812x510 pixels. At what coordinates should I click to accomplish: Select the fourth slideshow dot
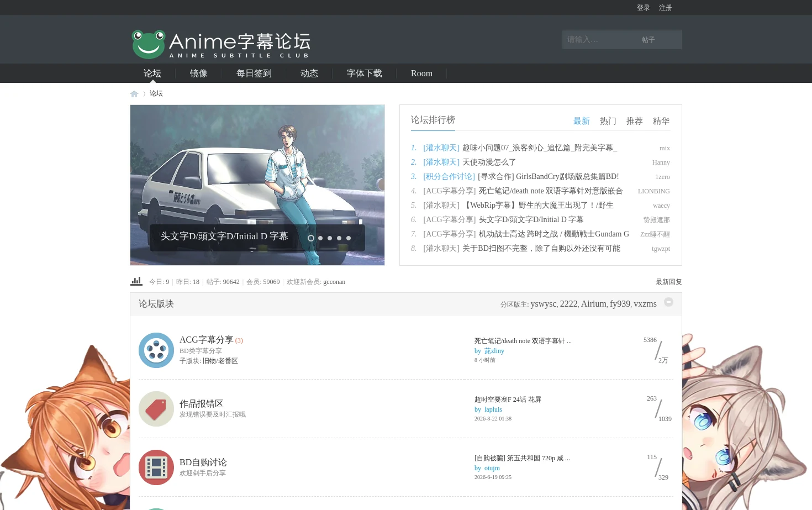tap(339, 238)
